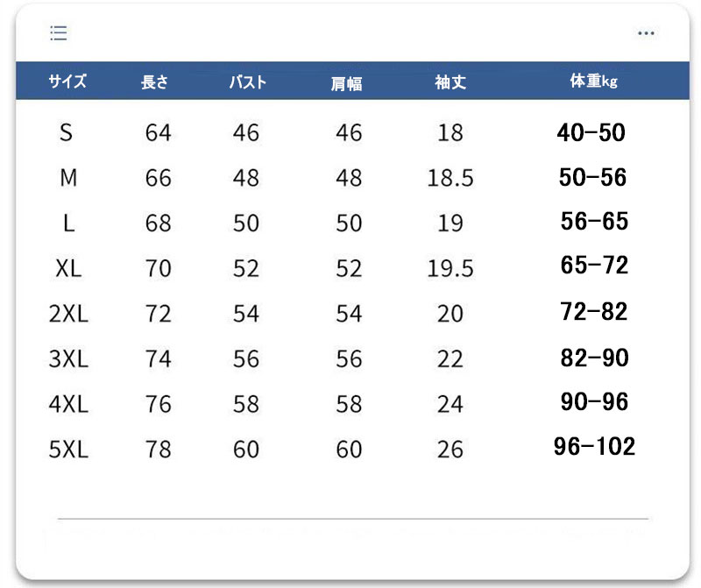
Task: Click the 2XL size row label
Action: click(68, 314)
